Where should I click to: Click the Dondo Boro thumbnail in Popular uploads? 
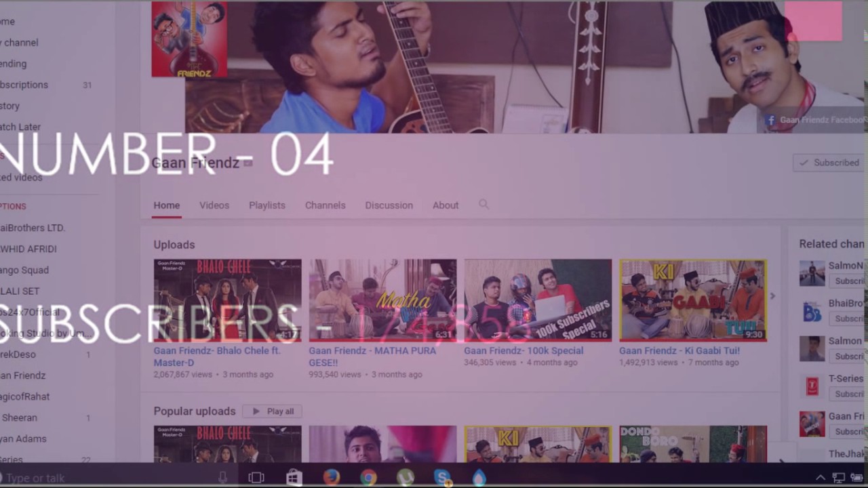coord(693,444)
